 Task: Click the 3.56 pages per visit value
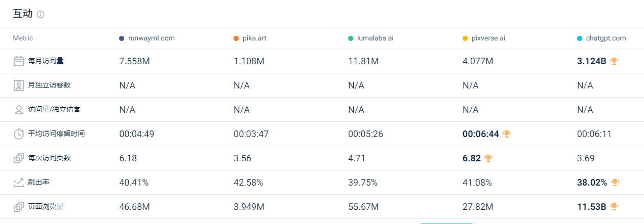(243, 158)
